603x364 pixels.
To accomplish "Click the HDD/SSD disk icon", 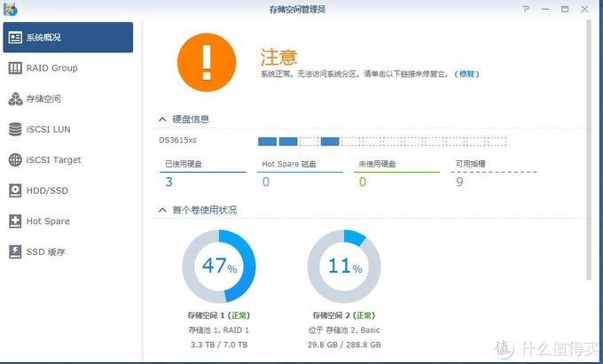I will [15, 190].
